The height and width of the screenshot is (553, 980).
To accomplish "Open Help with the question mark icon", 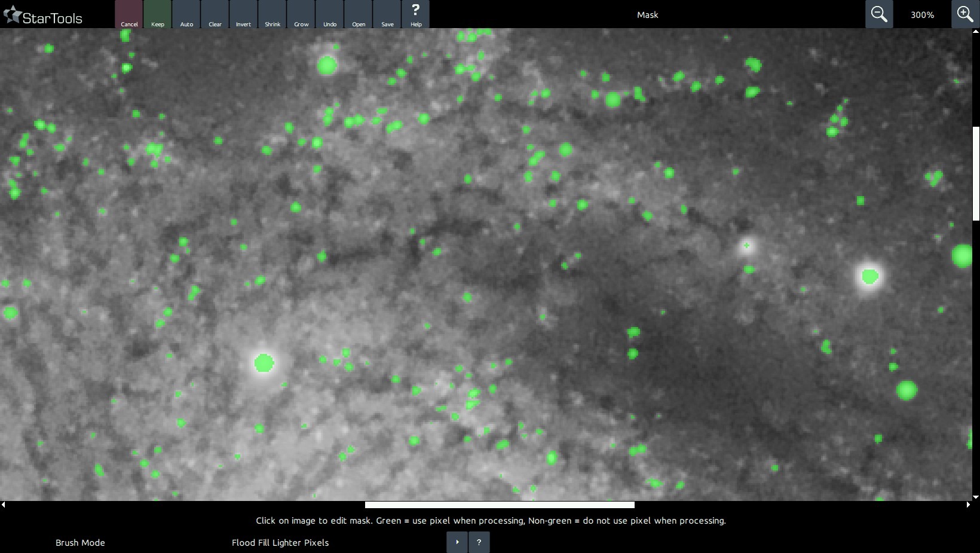I will [416, 14].
